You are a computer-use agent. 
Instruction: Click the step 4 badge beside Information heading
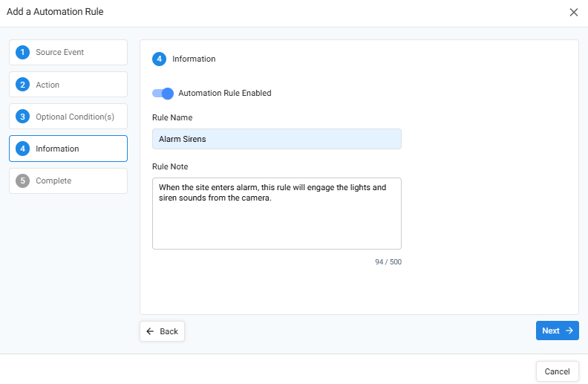[x=159, y=59]
